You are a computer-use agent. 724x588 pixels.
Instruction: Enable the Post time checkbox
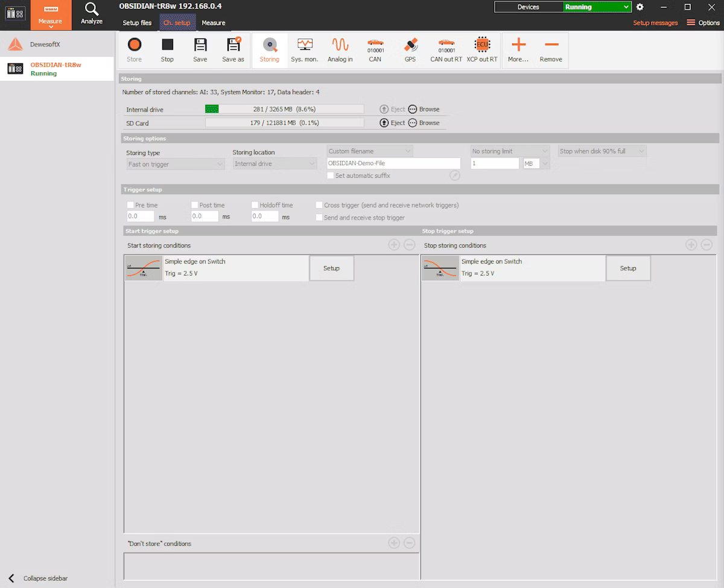[x=194, y=205]
